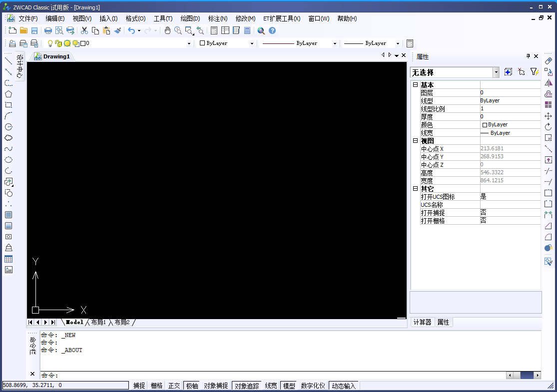Enable 对象捕捉 object snap
This screenshot has height=392, width=557.
pyautogui.click(x=216, y=385)
